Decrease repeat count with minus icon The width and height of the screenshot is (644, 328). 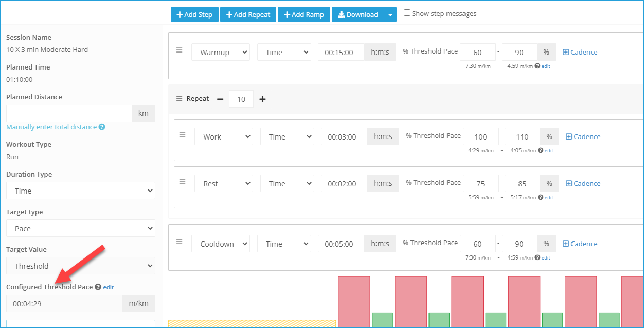[x=220, y=99]
